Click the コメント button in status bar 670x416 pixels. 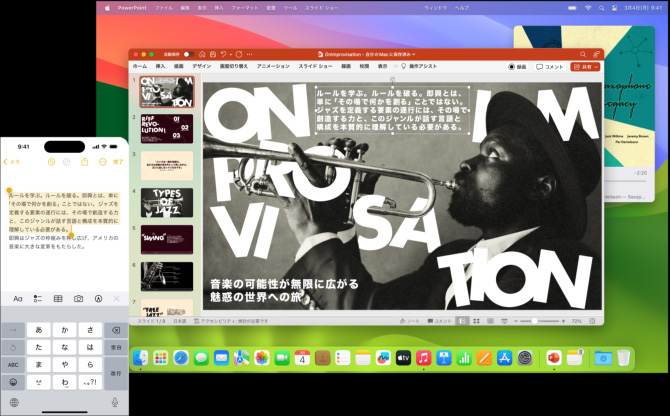439,321
